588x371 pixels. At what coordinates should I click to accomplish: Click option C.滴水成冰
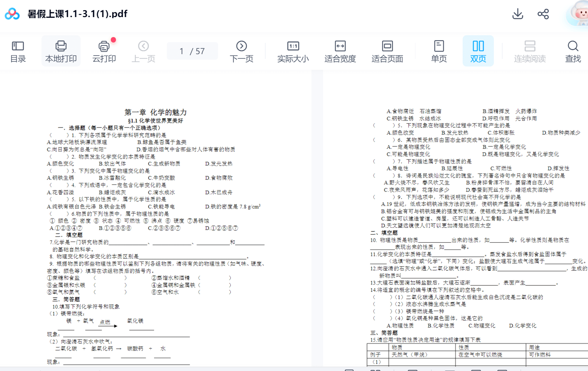click(x=161, y=193)
